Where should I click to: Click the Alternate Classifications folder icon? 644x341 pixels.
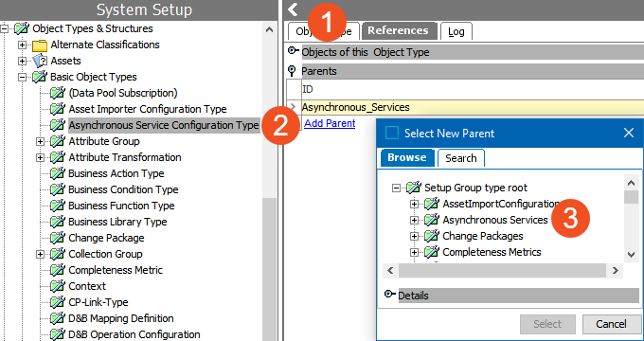40,45
